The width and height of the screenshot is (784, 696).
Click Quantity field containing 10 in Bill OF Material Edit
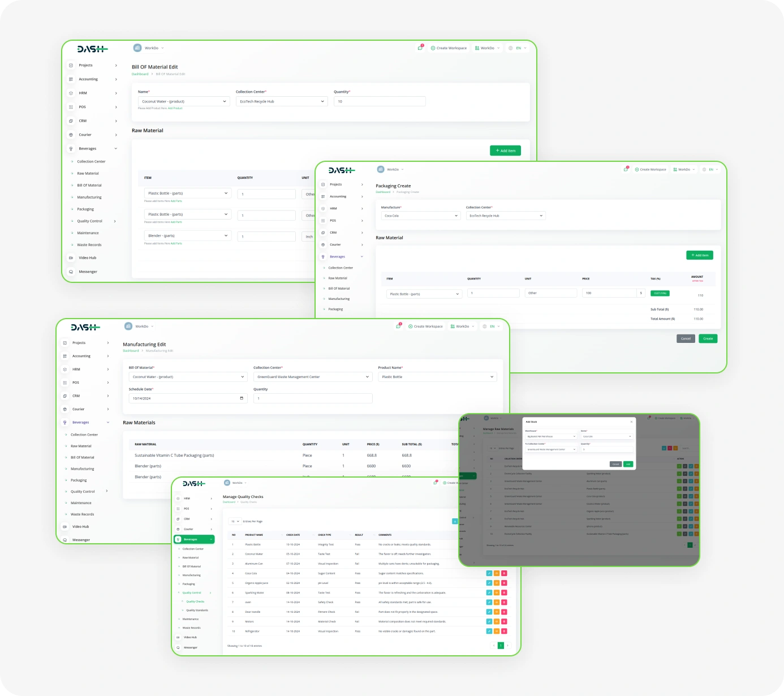[x=379, y=101]
